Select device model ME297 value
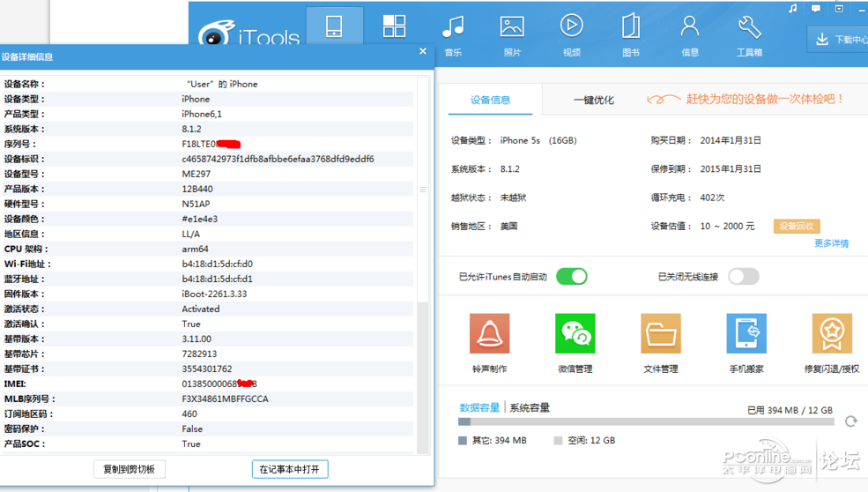Screen dimensions: 868x492 (196, 174)
